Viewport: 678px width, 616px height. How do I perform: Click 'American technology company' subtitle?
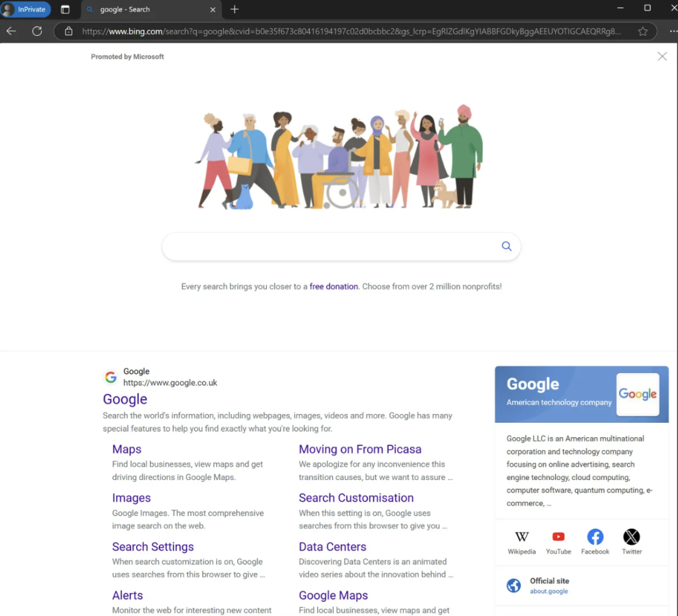559,402
